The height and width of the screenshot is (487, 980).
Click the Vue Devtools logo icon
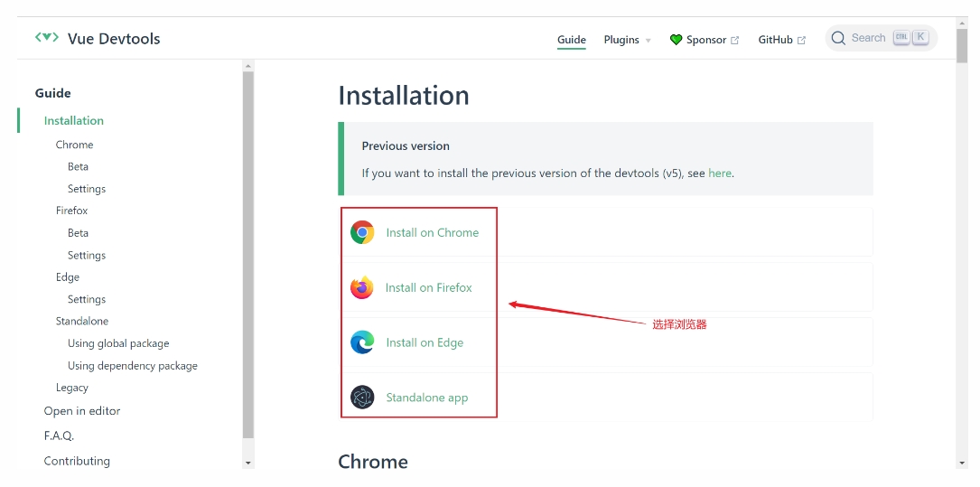(x=46, y=38)
